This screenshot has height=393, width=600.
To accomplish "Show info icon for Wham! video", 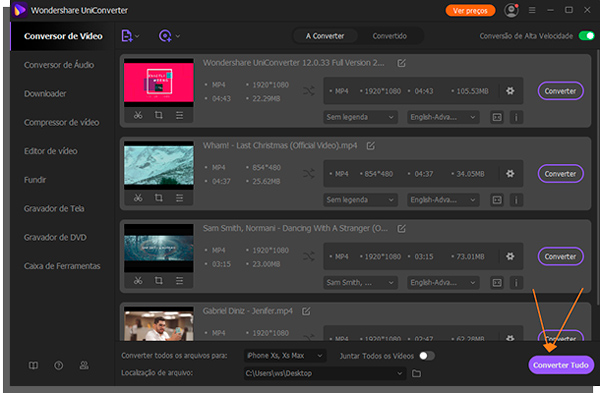I will (x=516, y=200).
